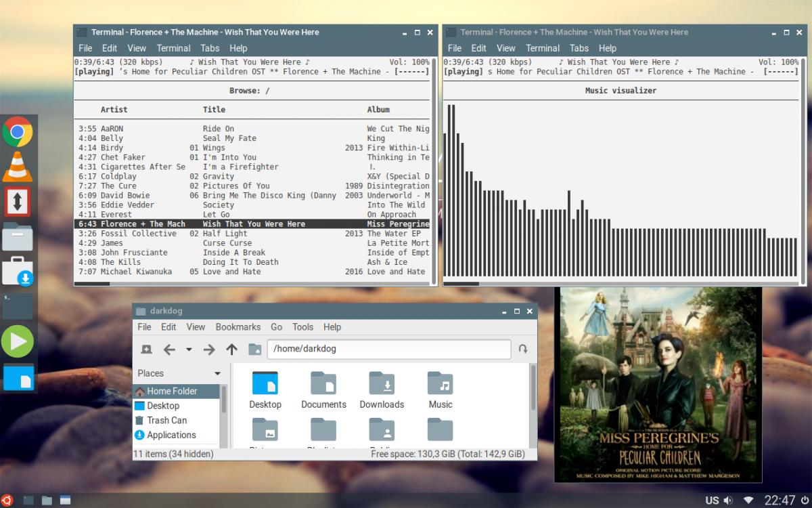Click the 22:47 clock in the panel
Screen dimensions: 812x508
tap(780, 501)
